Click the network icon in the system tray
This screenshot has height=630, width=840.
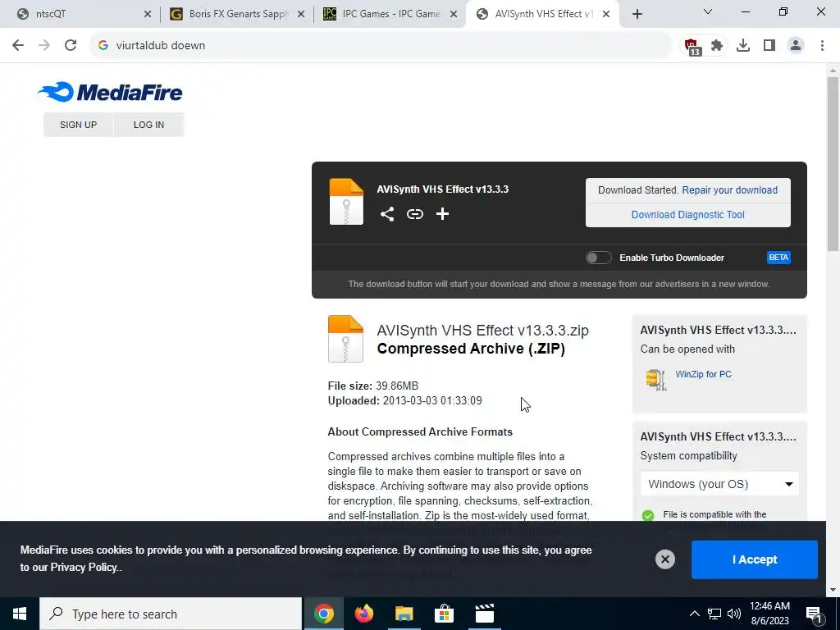tap(714, 614)
